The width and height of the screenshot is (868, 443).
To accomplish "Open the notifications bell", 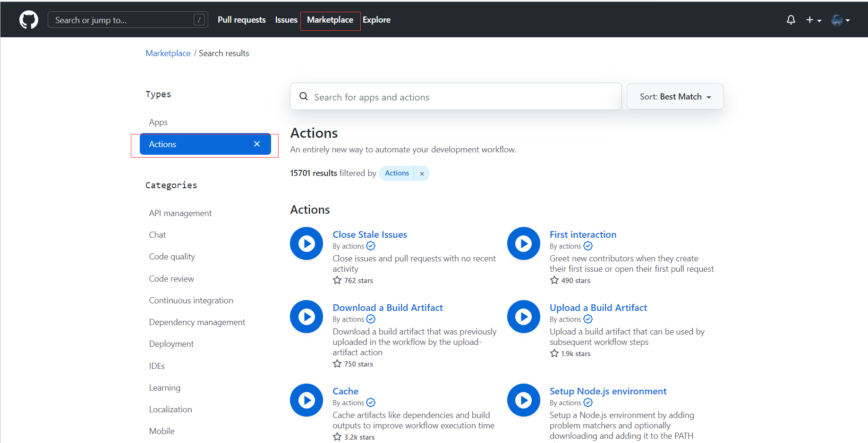I will [791, 20].
